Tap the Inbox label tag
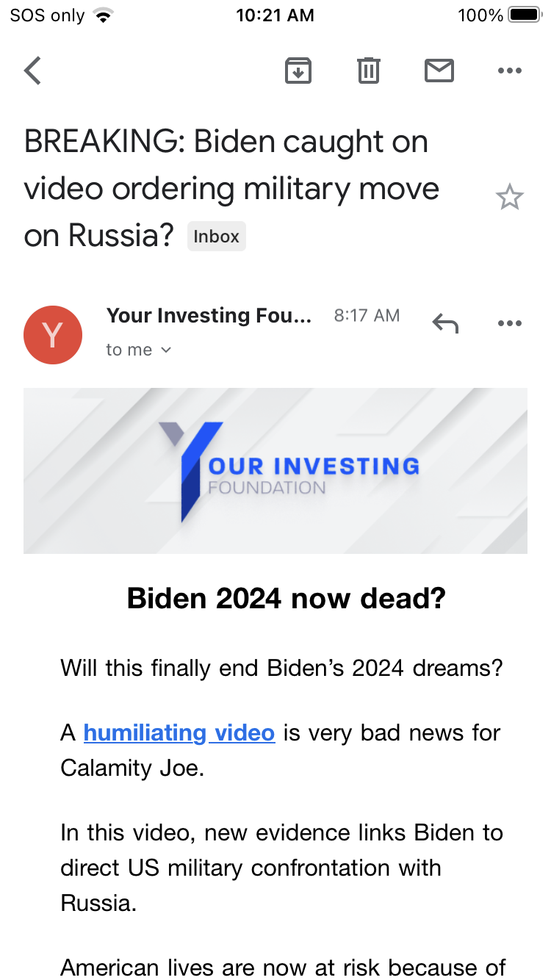551x980 pixels. point(216,237)
